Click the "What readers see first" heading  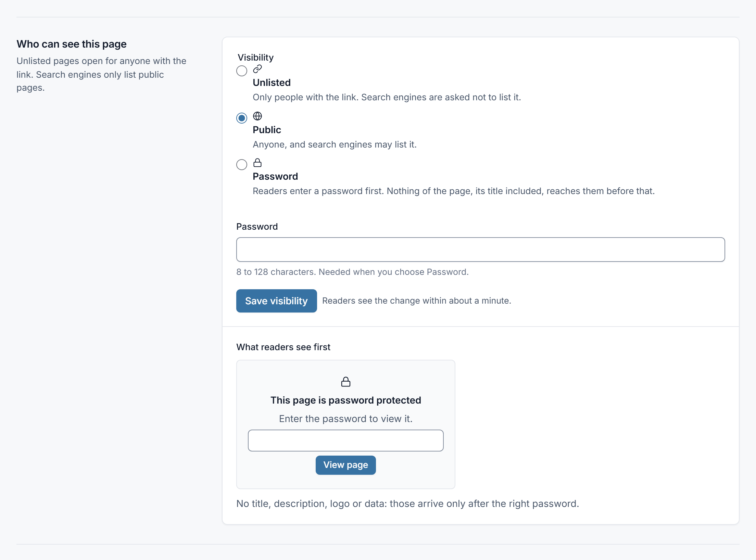coord(283,347)
